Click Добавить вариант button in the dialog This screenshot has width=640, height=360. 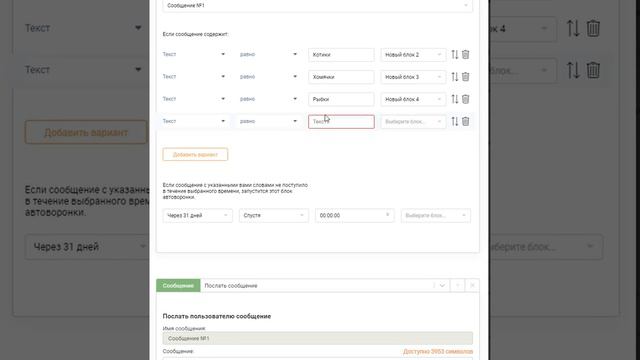(x=195, y=155)
